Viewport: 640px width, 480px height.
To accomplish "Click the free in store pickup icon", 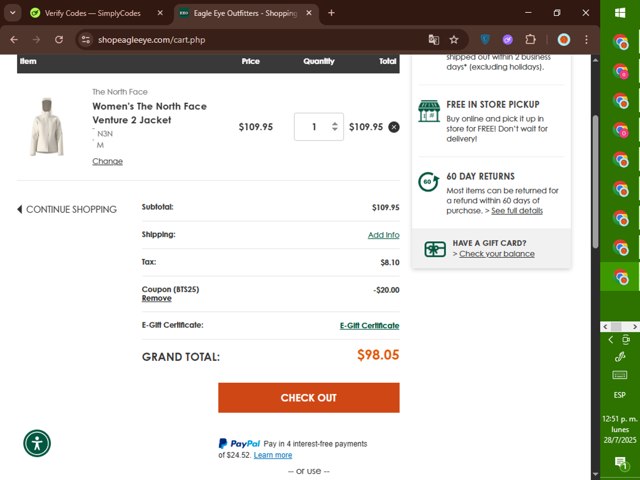I will [429, 111].
